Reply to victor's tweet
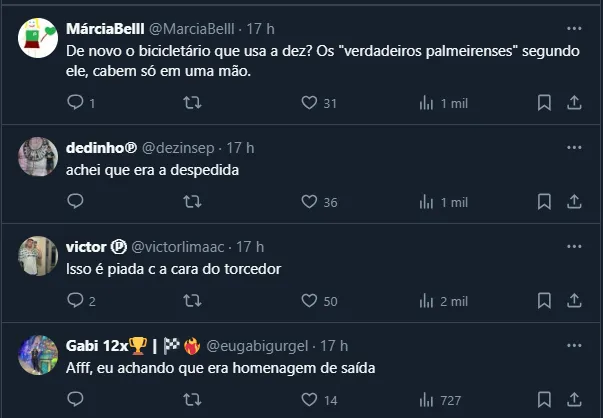 (x=75, y=301)
